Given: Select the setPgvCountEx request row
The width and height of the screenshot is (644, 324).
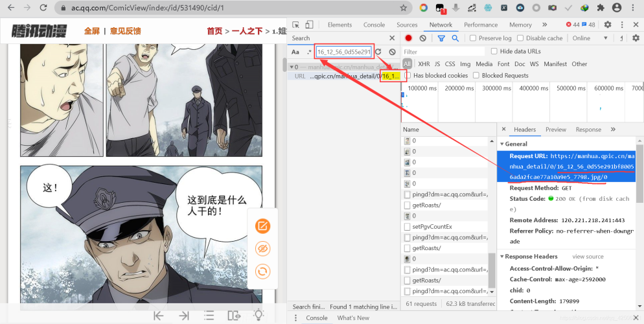Looking at the screenshot, I should pos(445,227).
